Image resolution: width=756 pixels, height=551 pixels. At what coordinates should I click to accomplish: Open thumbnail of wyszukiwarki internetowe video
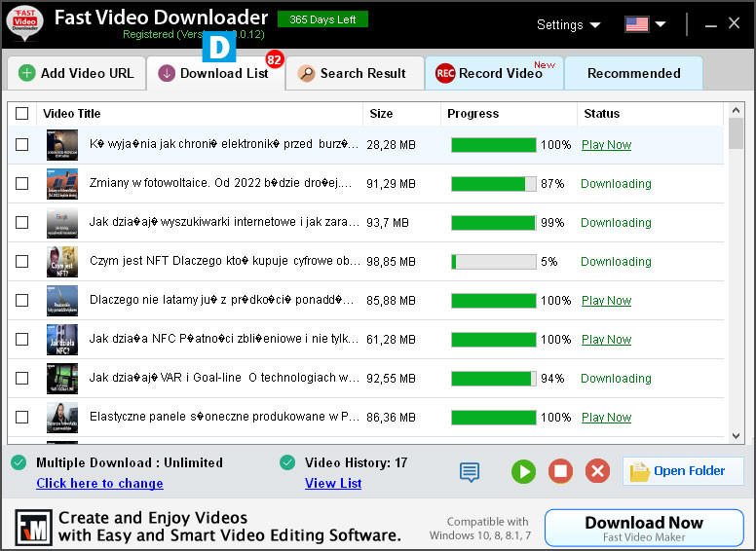[x=62, y=223]
